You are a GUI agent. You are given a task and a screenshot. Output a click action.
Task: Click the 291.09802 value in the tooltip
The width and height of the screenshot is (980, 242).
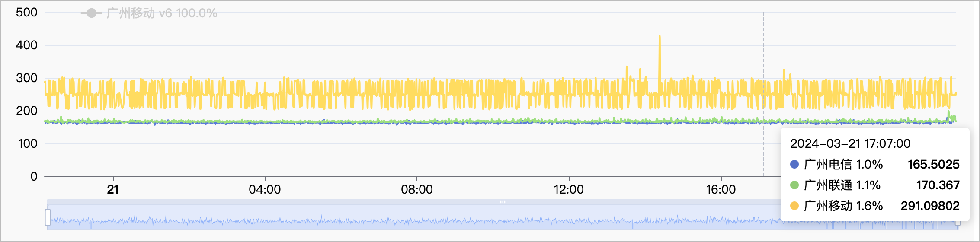[930, 206]
